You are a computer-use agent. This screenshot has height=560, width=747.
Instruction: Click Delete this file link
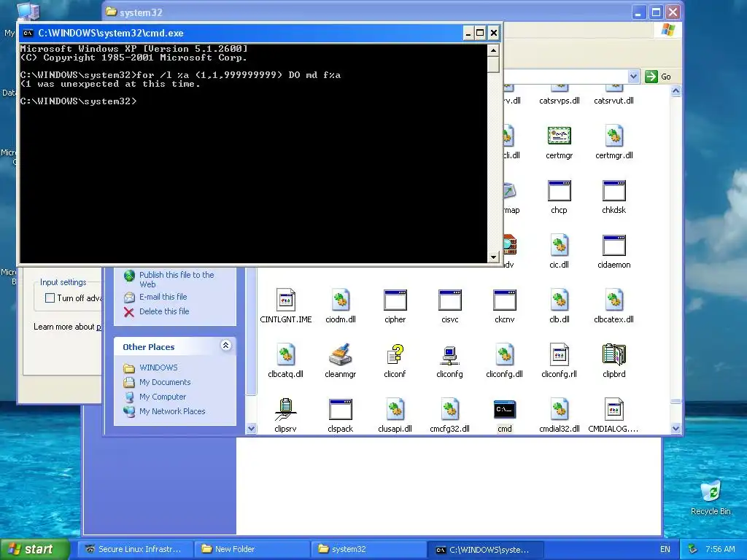[x=164, y=311]
